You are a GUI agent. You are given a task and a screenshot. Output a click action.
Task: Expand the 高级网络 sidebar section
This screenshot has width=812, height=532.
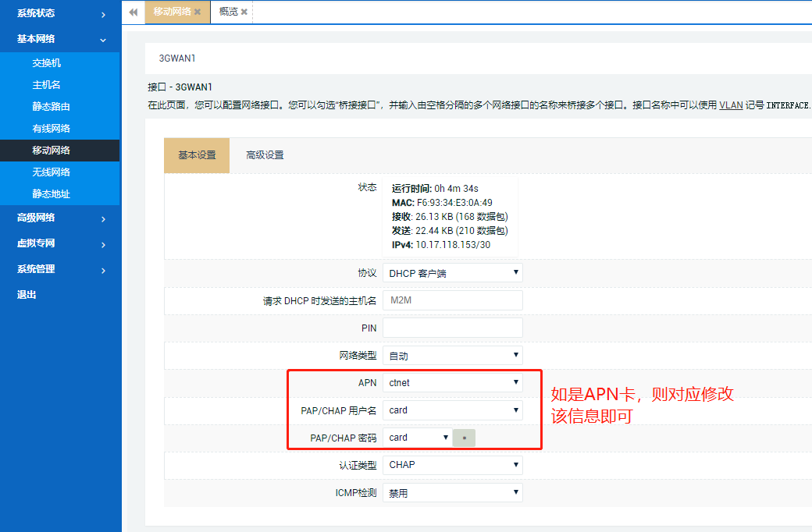(60, 217)
